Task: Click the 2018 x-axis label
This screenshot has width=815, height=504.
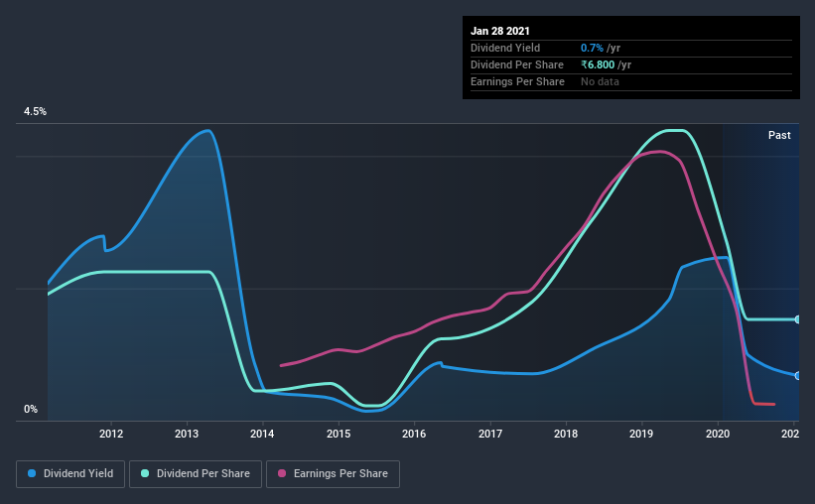Action: click(566, 434)
